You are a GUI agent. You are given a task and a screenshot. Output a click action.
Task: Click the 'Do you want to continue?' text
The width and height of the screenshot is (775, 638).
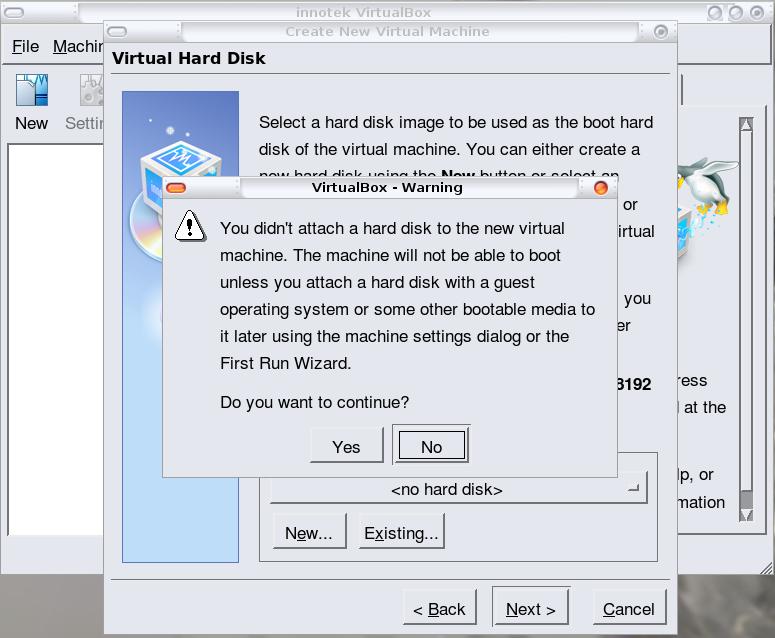click(x=314, y=402)
